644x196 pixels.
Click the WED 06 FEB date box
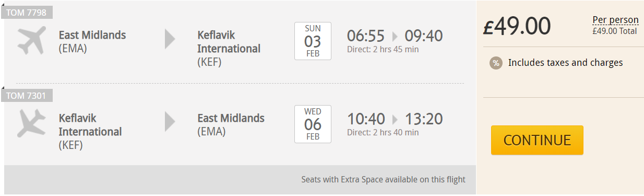[313, 124]
